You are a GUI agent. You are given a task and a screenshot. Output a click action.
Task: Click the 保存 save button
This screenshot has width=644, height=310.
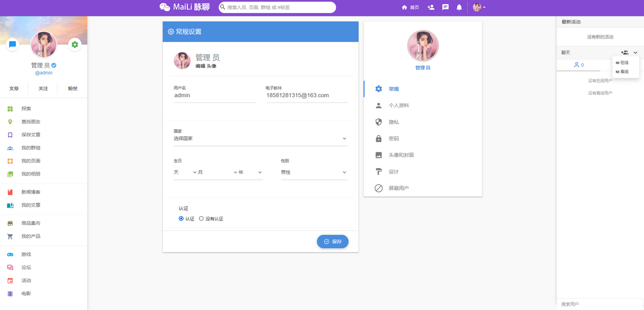coord(333,242)
